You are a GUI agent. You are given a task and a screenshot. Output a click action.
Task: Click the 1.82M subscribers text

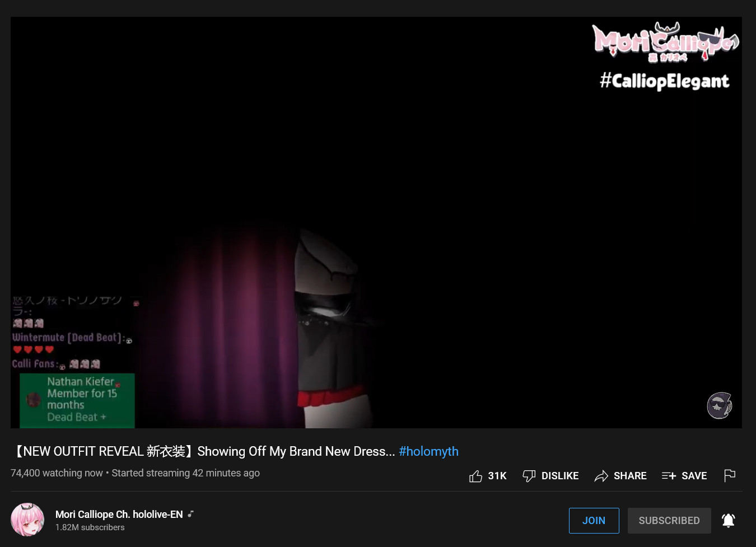90,527
